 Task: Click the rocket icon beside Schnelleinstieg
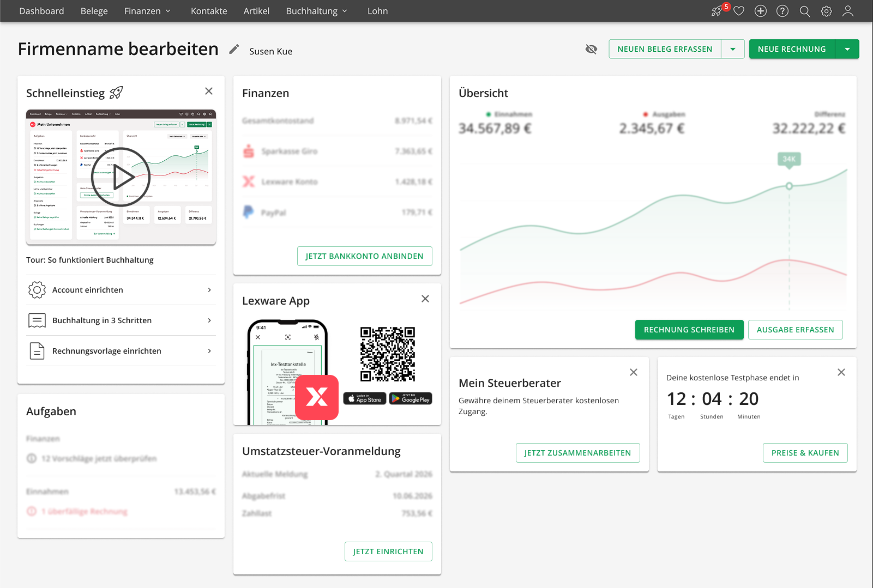click(116, 93)
